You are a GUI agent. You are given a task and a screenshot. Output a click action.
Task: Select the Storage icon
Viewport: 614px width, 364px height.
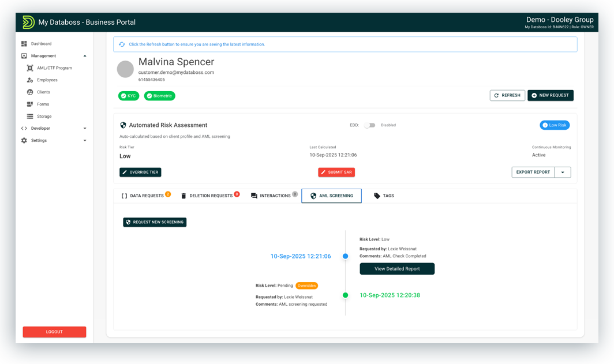[31, 116]
